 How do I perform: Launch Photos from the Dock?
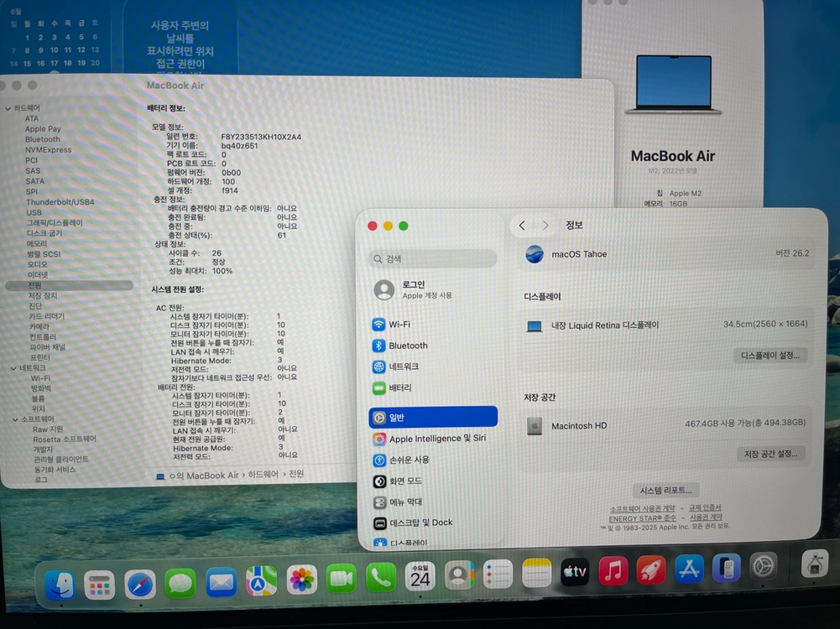pyautogui.click(x=302, y=580)
